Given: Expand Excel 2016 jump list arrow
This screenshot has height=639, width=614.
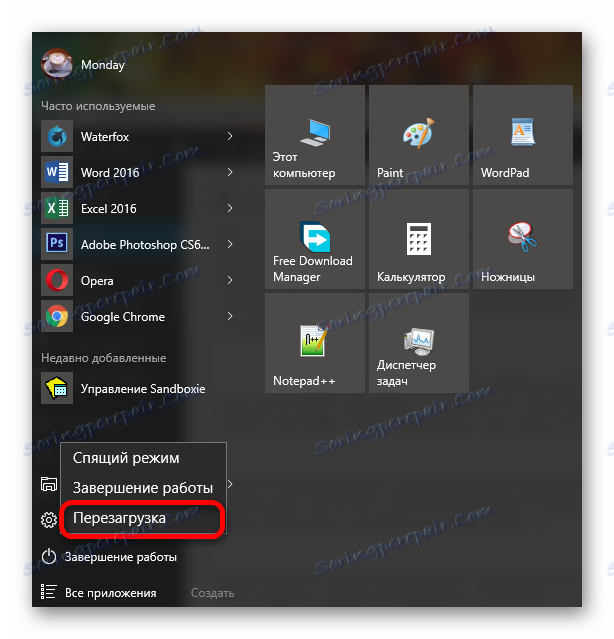Looking at the screenshot, I should tap(230, 208).
